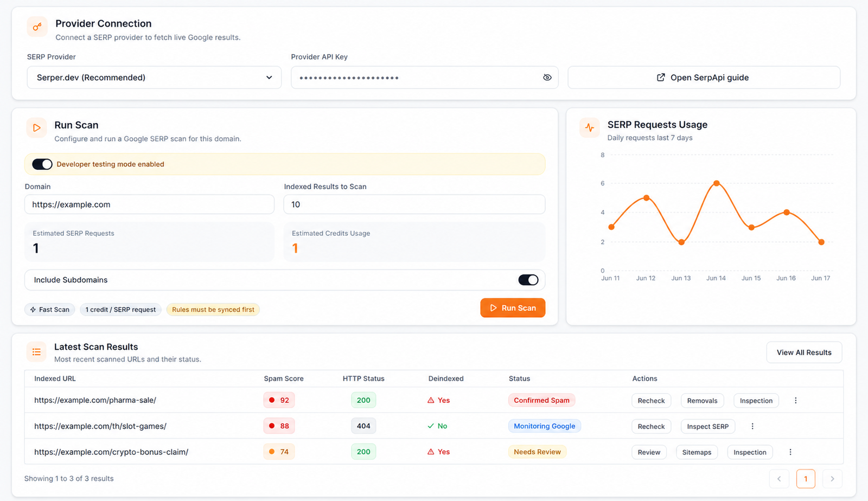868x501 pixels.
Task: Open more options for slot-games row
Action: [x=752, y=426]
